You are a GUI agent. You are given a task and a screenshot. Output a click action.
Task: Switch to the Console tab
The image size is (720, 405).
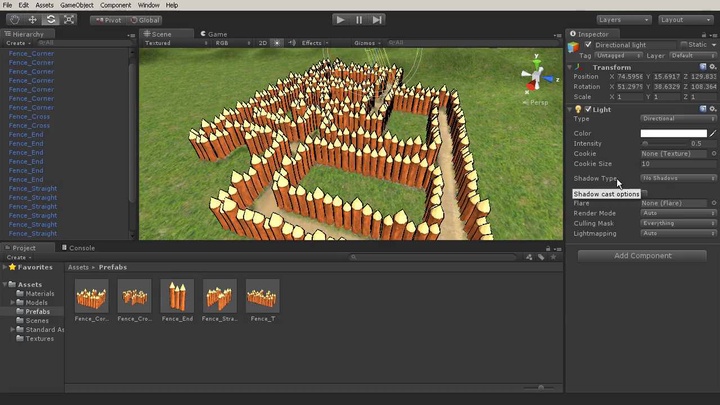click(x=81, y=248)
